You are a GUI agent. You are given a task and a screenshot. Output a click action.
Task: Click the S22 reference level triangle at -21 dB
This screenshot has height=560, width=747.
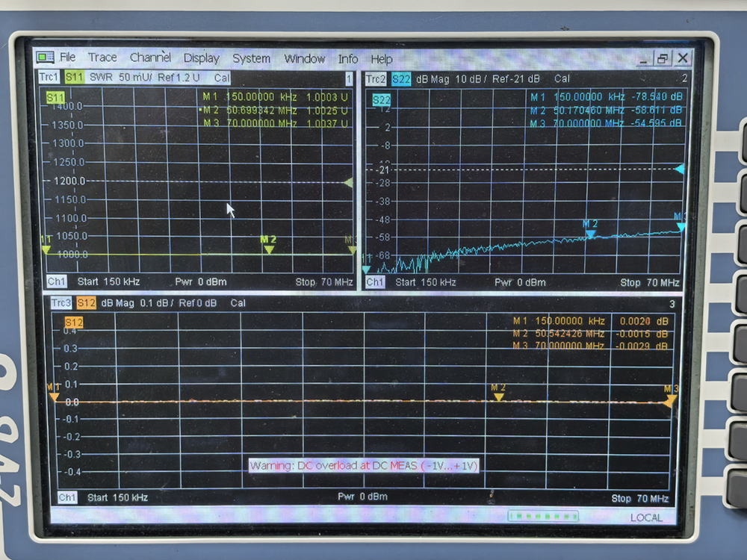pyautogui.click(x=679, y=169)
